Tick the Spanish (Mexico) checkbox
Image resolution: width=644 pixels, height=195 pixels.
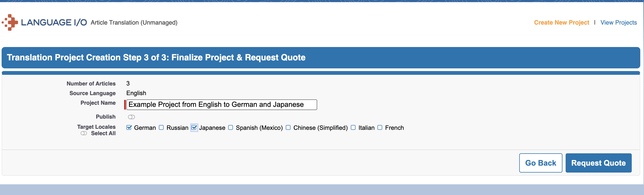pos(231,127)
